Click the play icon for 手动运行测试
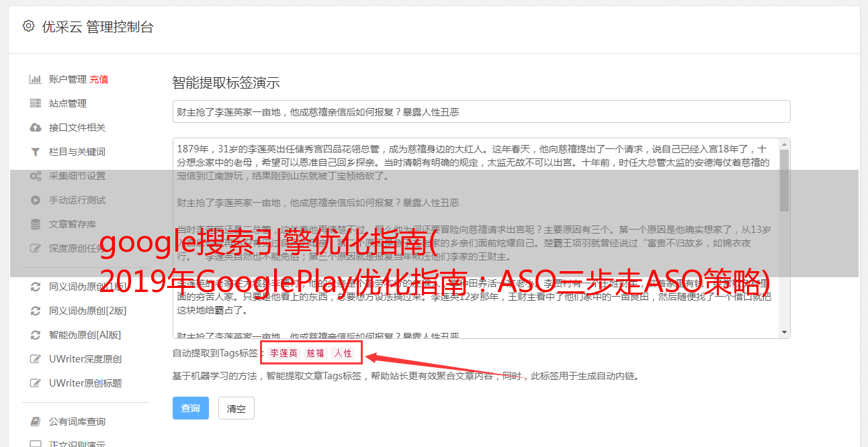 (36, 200)
